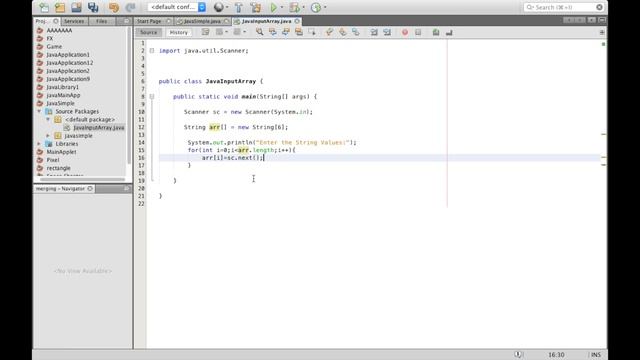The height and width of the screenshot is (360, 640).
Task: Fold the main method at line 8
Action: point(152,97)
